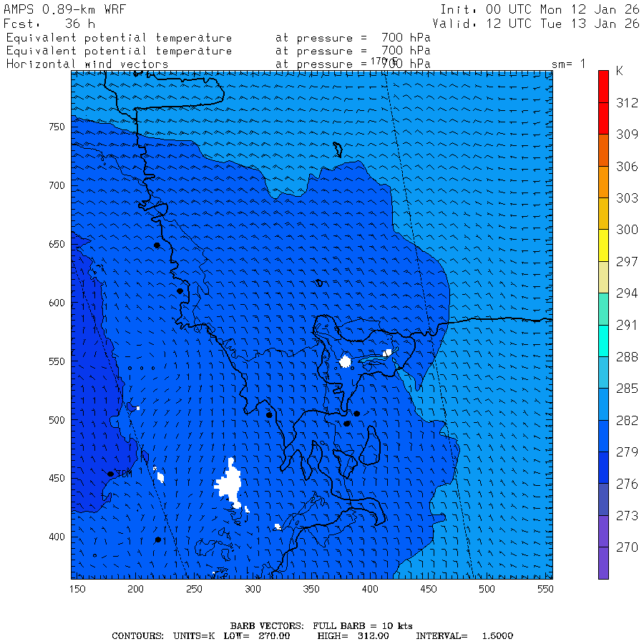The image size is (644, 644).
Task: Click the 650 y-axis tick label
Action: click(x=57, y=245)
